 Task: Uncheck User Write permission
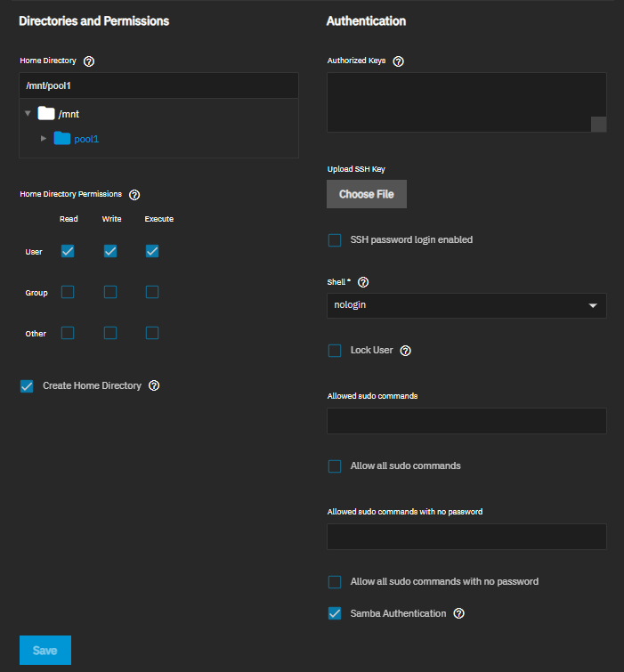(110, 251)
